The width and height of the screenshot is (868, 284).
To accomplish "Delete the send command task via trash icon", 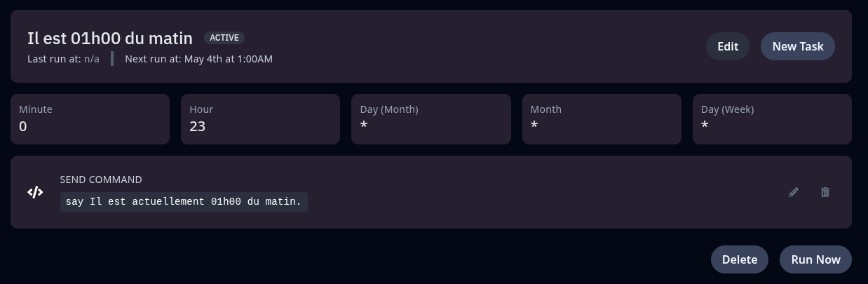I will pyautogui.click(x=825, y=192).
